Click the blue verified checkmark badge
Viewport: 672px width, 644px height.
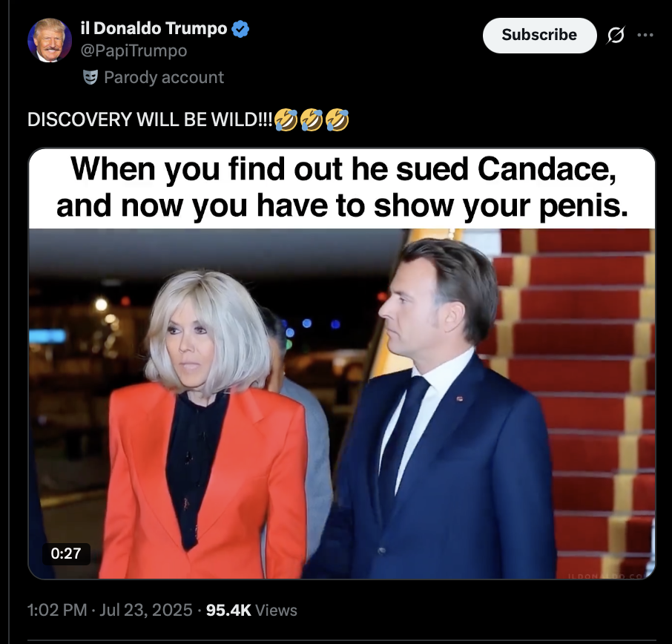240,29
